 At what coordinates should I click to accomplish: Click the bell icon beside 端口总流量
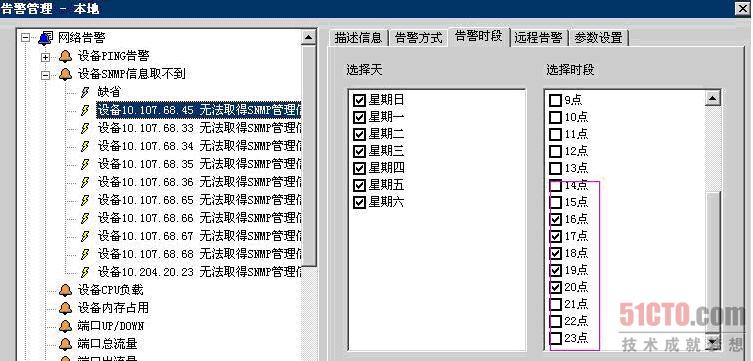coord(65,344)
